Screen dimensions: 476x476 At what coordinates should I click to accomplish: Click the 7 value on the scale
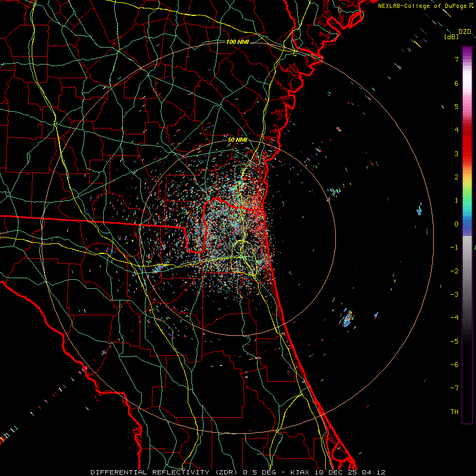(x=456, y=59)
